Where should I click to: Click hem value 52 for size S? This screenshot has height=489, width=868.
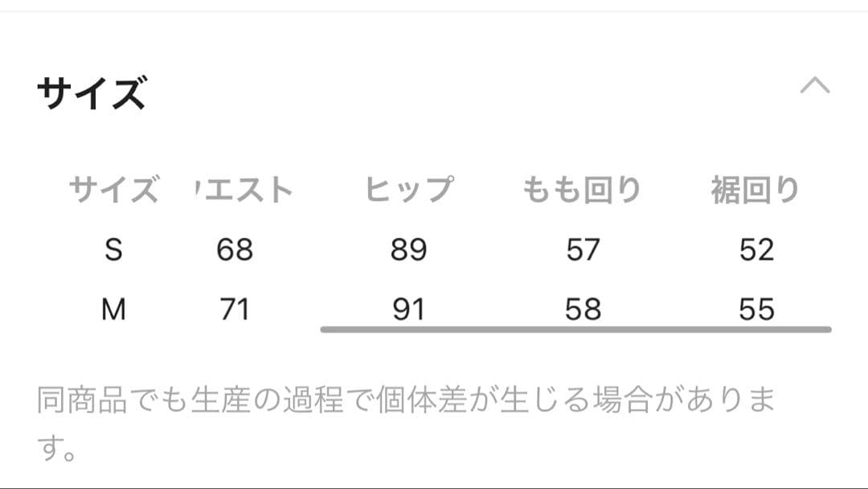(x=755, y=250)
